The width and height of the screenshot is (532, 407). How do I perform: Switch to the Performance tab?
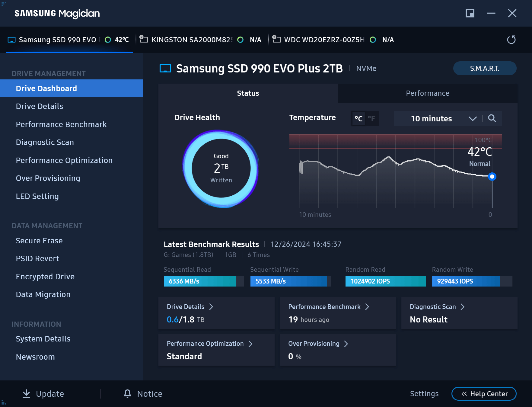click(428, 93)
